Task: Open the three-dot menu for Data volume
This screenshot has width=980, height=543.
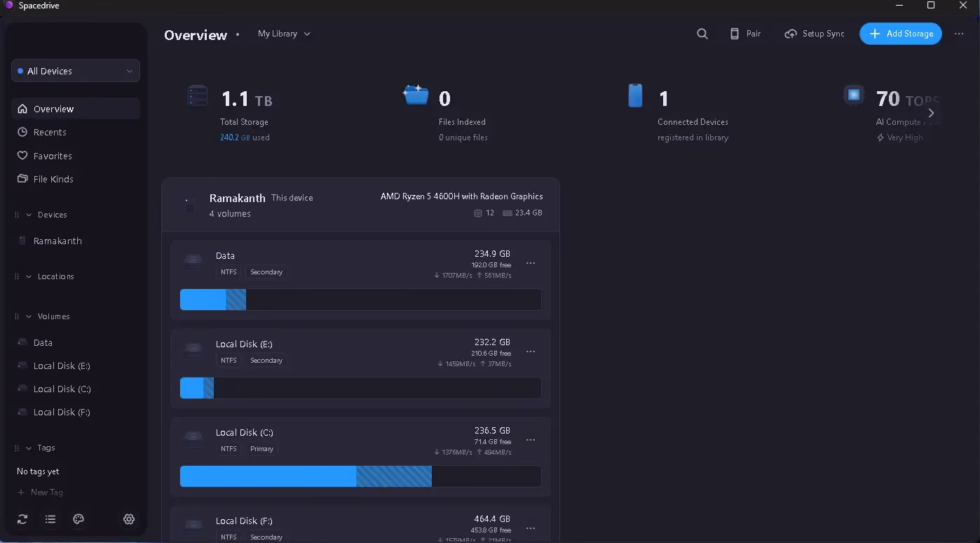Action: pos(531,264)
